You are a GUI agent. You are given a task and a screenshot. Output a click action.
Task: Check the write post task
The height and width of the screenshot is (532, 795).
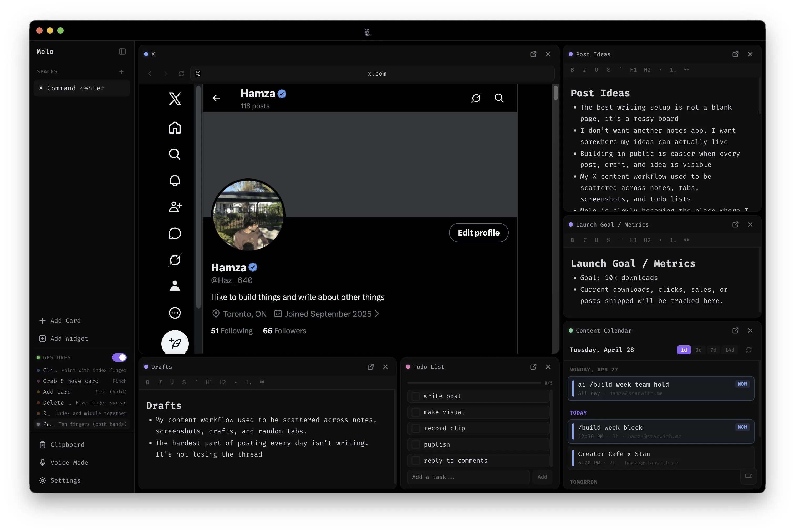pyautogui.click(x=416, y=396)
